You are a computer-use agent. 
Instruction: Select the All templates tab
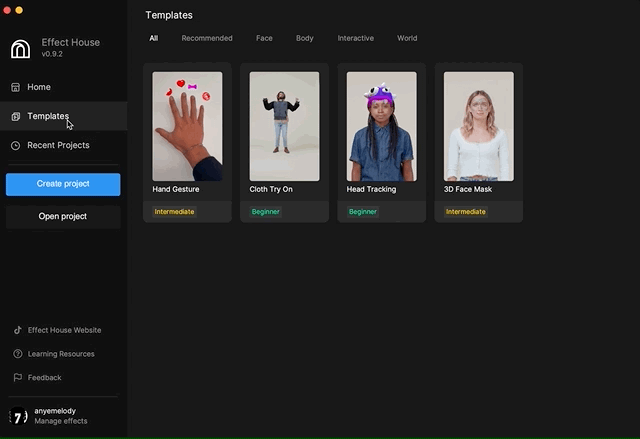coord(153,38)
